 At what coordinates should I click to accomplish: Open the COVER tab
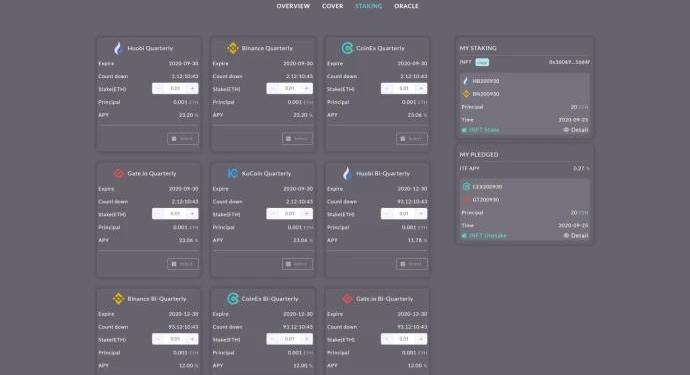[332, 6]
